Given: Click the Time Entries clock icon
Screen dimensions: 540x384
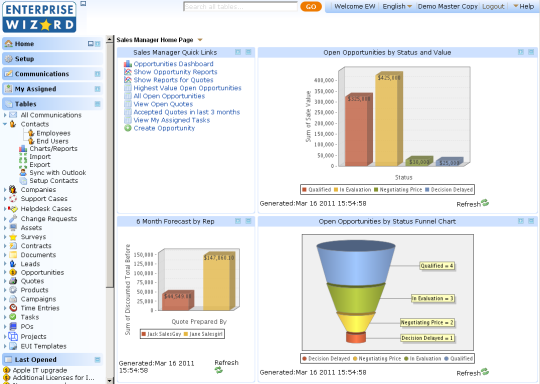Looking at the screenshot, I should pos(13,308).
